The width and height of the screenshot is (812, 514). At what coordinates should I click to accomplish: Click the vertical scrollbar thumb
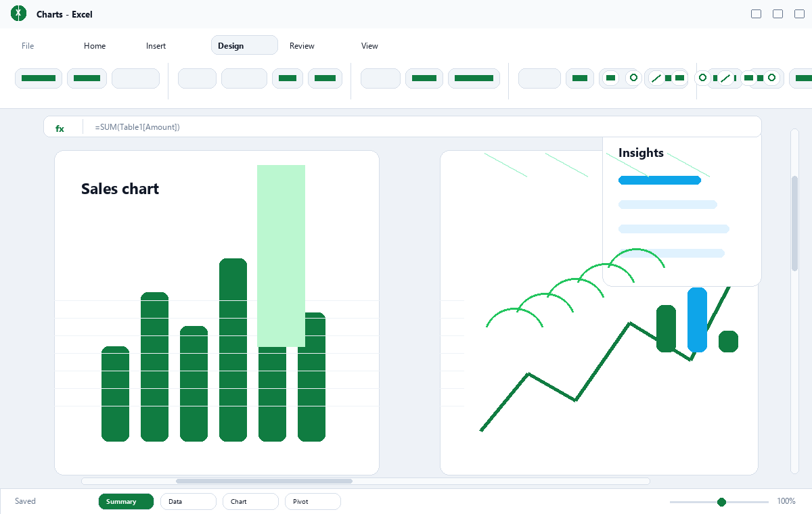pos(794,223)
